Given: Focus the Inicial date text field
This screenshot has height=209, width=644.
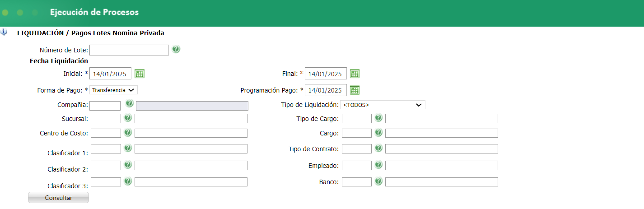Looking at the screenshot, I should click(111, 74).
